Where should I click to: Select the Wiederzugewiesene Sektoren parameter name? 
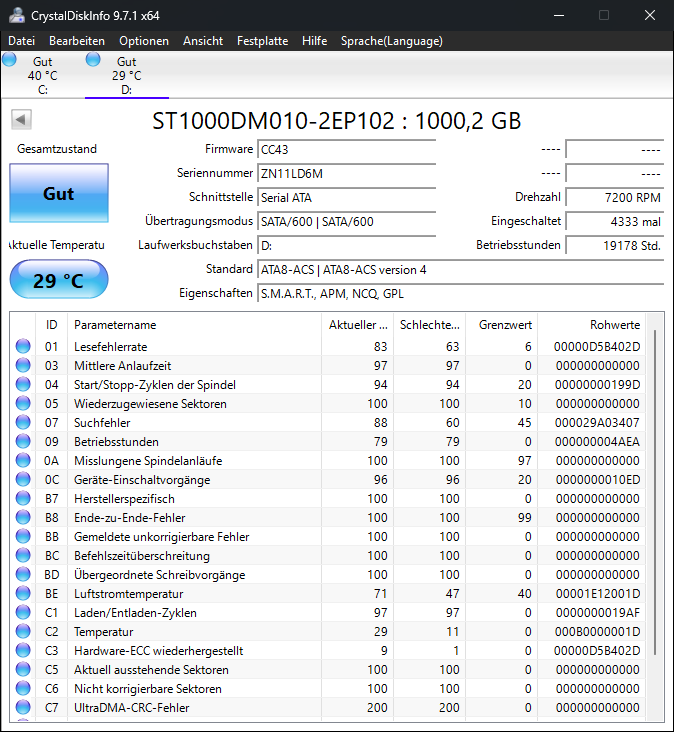[150, 404]
